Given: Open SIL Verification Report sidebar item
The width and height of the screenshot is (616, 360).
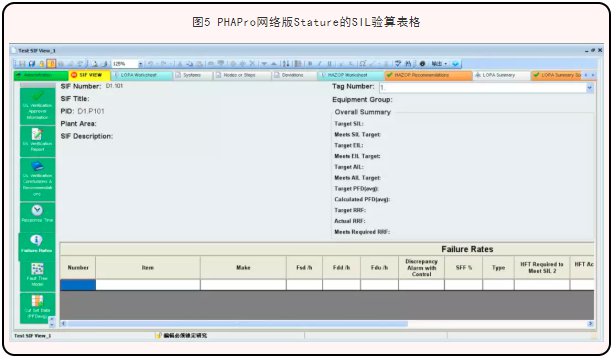Looking at the screenshot, I should coord(37,141).
